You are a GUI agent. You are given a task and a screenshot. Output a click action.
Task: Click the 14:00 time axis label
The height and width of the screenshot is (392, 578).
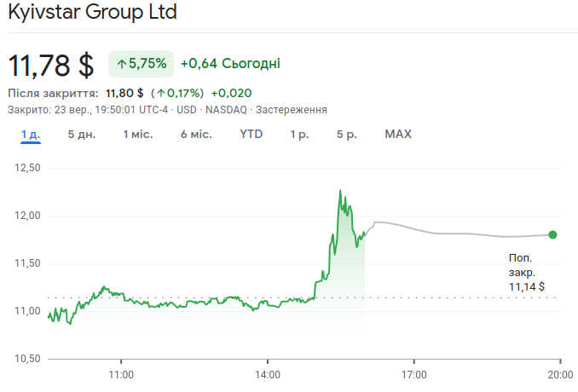268,374
